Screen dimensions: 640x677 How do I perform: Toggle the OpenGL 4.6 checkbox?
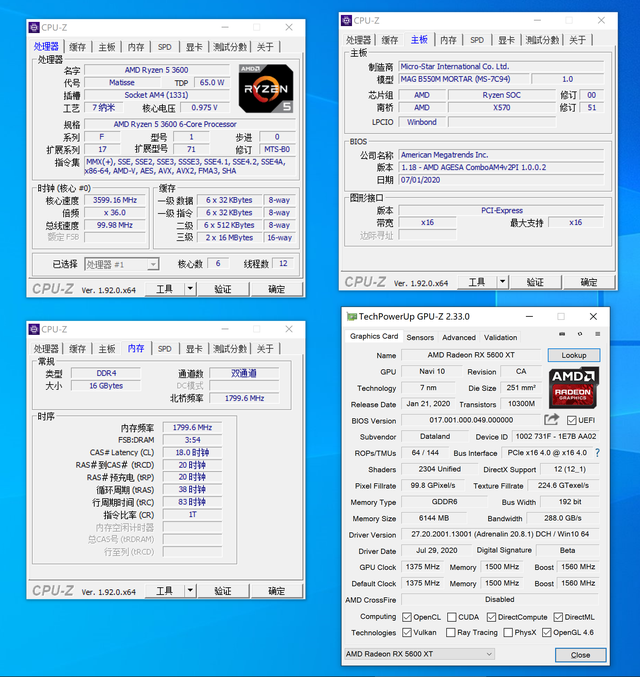tap(547, 632)
